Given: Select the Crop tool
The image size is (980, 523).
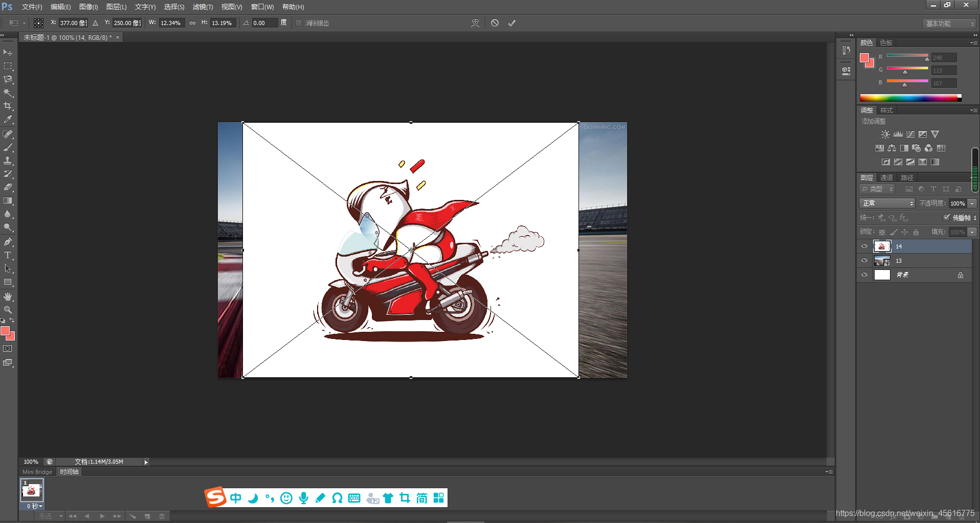Looking at the screenshot, I should (8, 106).
